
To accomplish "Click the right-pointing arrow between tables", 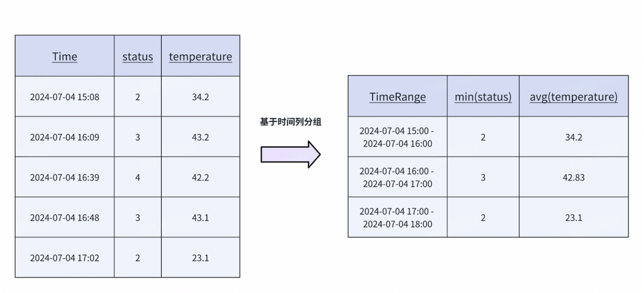I will coord(290,154).
